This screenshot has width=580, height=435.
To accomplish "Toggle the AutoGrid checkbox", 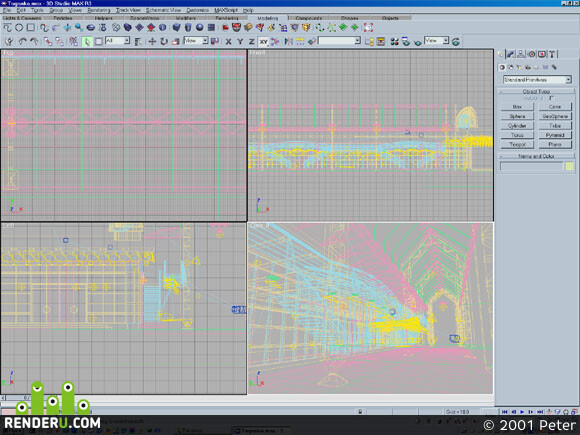I will tap(552, 98).
